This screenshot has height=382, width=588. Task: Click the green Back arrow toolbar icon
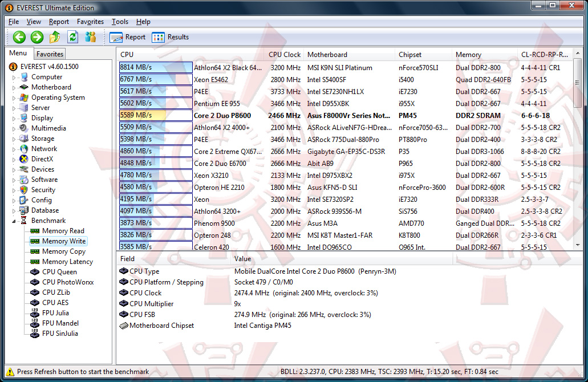tap(19, 37)
